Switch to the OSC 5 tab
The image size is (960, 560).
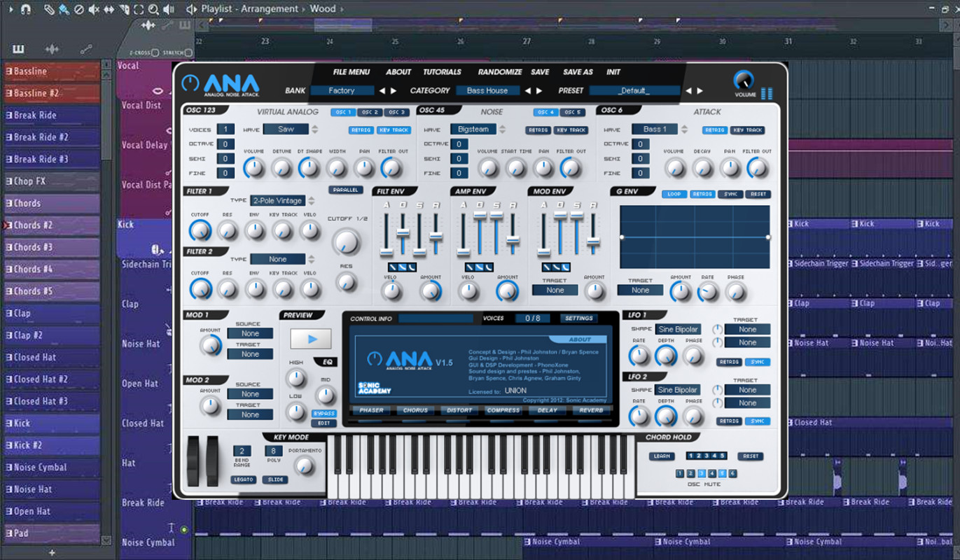(x=572, y=112)
